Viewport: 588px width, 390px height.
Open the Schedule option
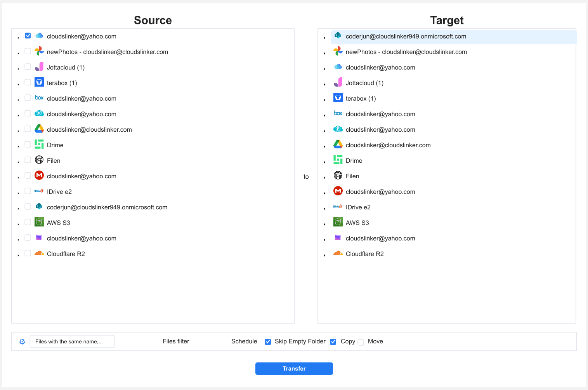(244, 341)
